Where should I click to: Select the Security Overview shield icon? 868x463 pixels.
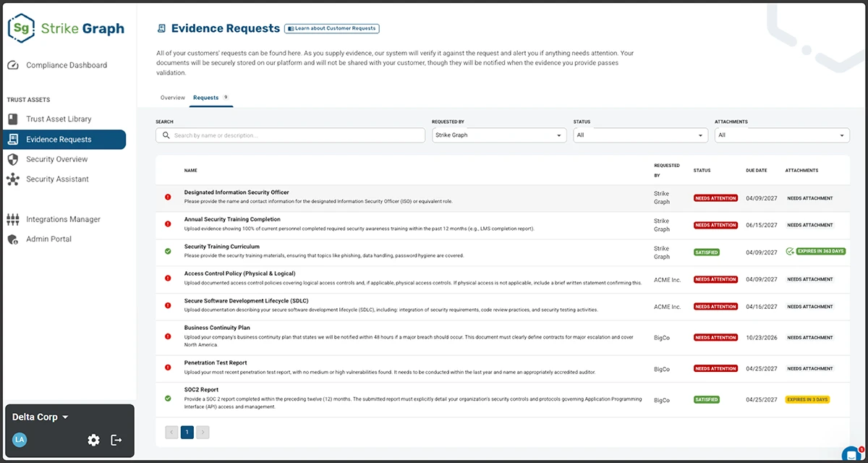coord(13,159)
